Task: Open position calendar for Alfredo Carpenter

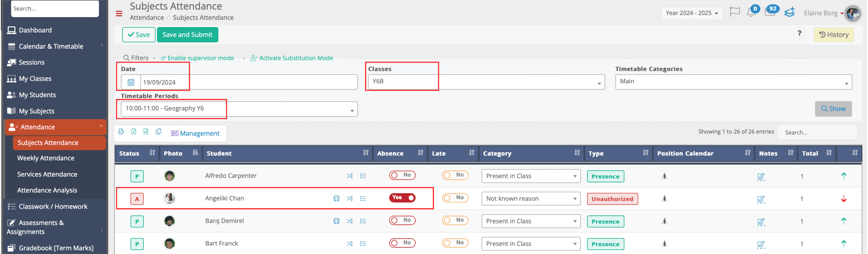Action: 664,176
